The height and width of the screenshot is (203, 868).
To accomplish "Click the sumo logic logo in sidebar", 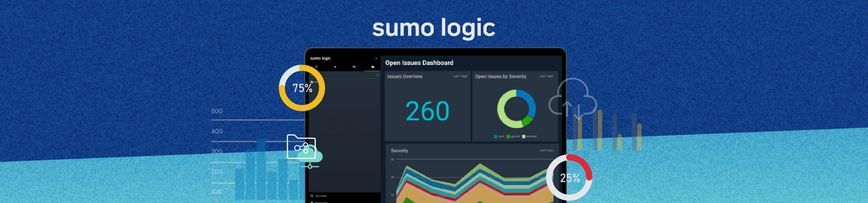I will pos(320,59).
